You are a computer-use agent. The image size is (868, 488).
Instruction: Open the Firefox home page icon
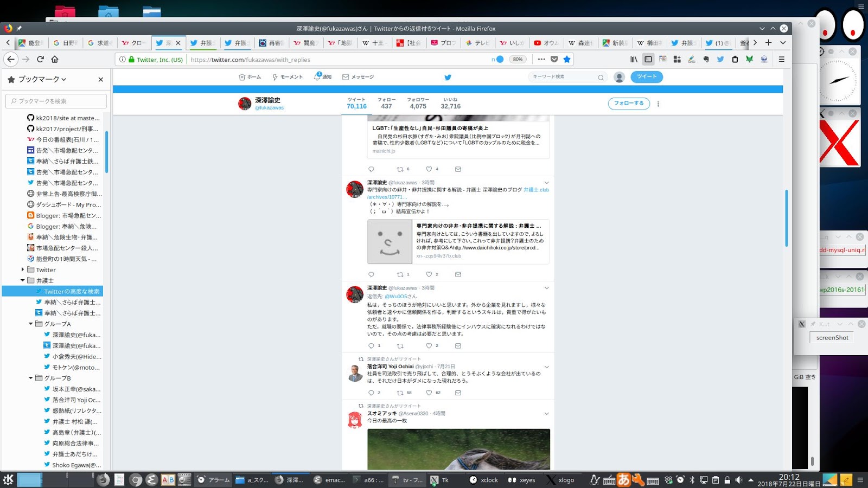tap(55, 59)
